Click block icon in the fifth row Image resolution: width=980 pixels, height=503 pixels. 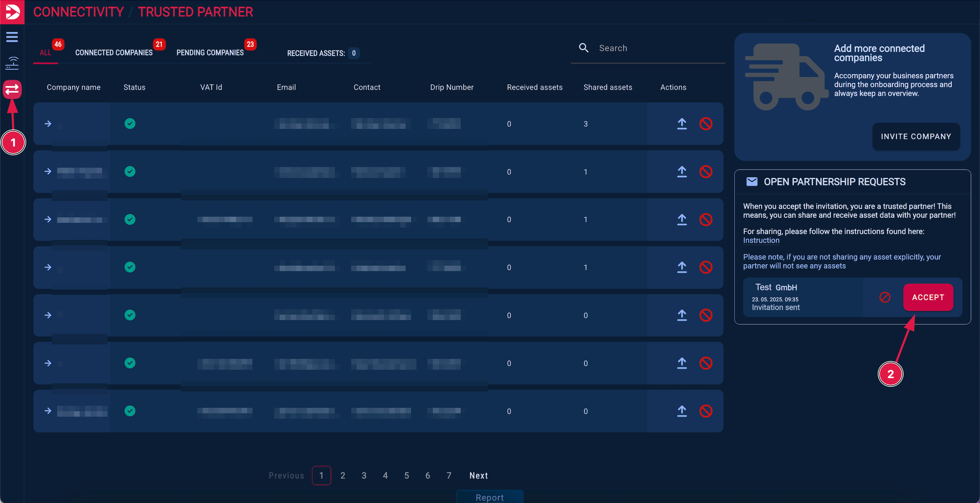coord(705,315)
